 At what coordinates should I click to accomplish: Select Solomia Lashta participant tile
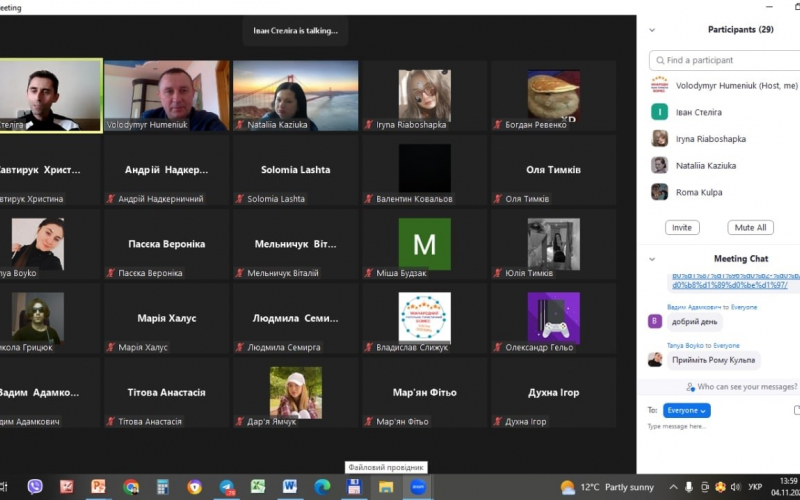pyautogui.click(x=295, y=170)
